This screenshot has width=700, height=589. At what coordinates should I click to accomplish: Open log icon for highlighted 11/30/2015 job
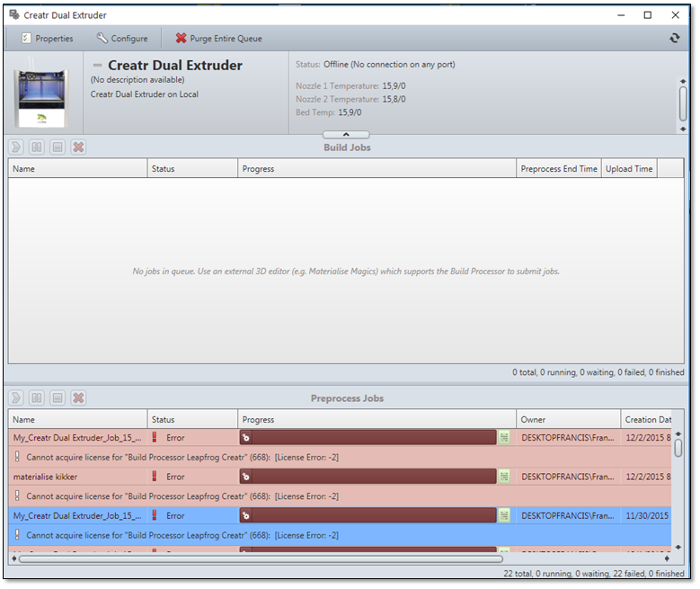point(504,515)
